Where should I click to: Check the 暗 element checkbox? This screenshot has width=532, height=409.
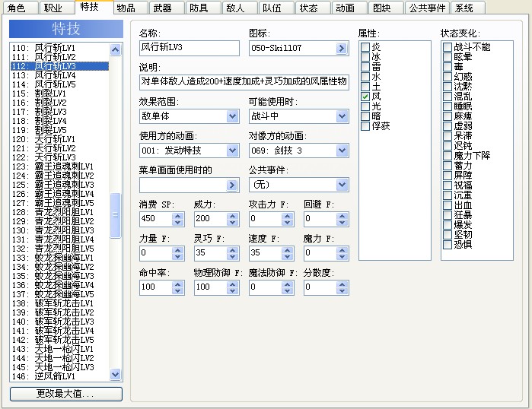(x=365, y=116)
